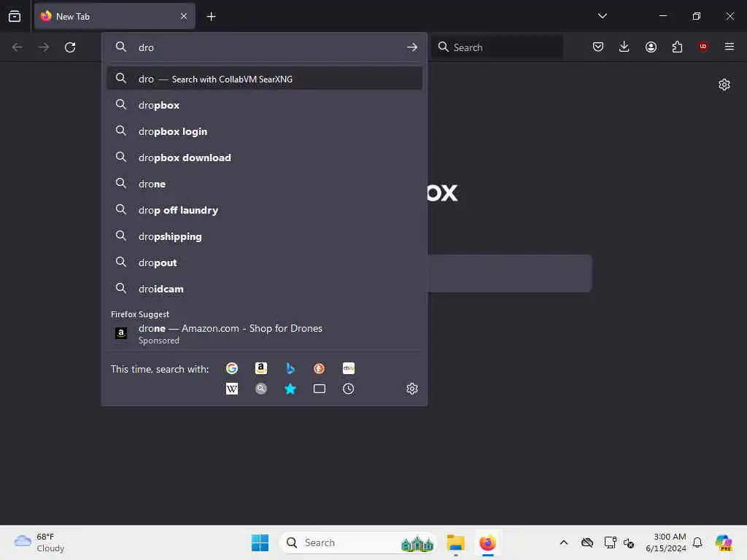Image resolution: width=747 pixels, height=560 pixels.
Task: Click the network status tray icon
Action: [x=611, y=542]
